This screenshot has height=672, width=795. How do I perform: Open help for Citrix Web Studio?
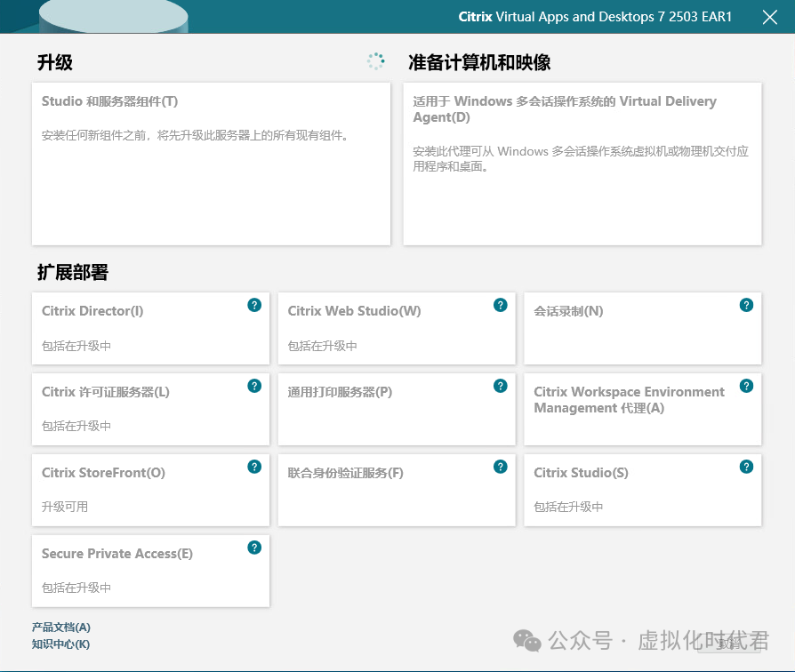click(500, 305)
